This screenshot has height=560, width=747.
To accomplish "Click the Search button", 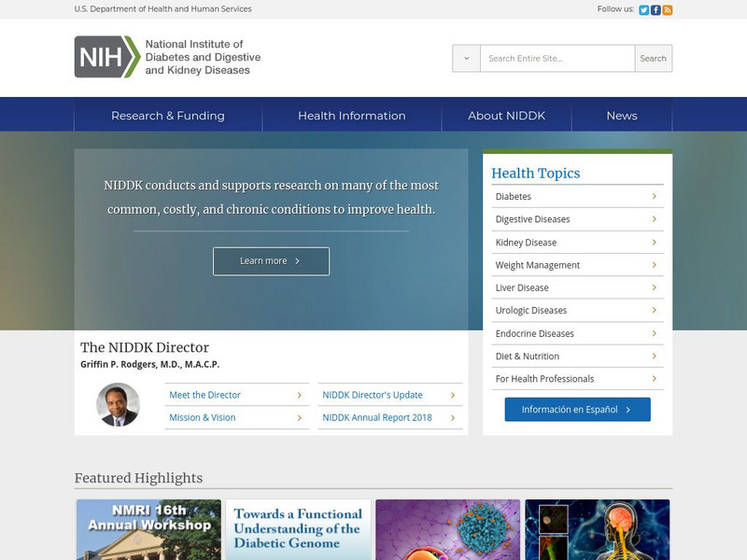I will (x=653, y=58).
